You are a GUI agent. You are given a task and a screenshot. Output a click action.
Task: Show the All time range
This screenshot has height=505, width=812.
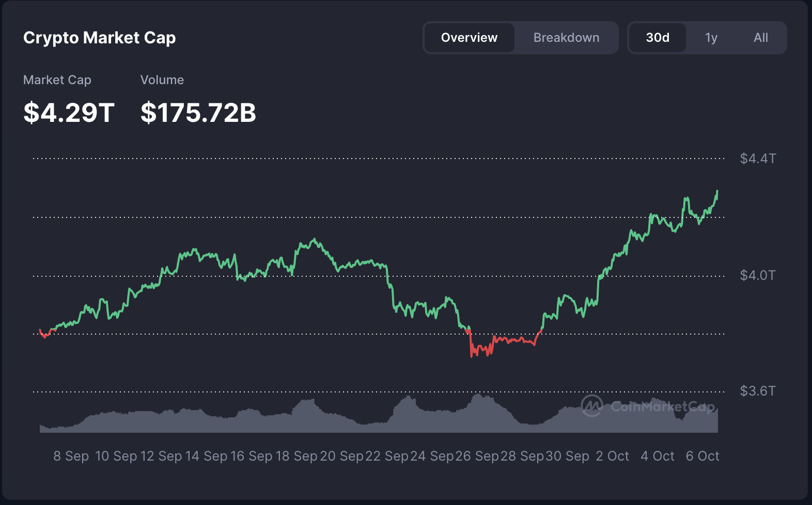click(x=760, y=38)
